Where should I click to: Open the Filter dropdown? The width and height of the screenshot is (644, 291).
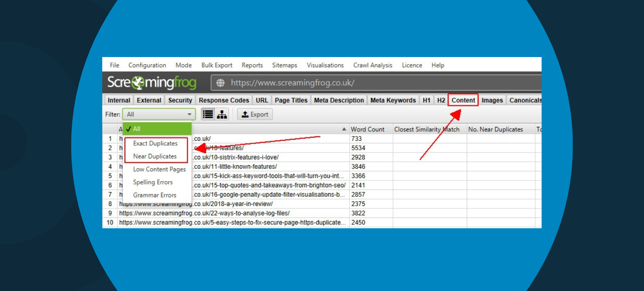coord(159,114)
